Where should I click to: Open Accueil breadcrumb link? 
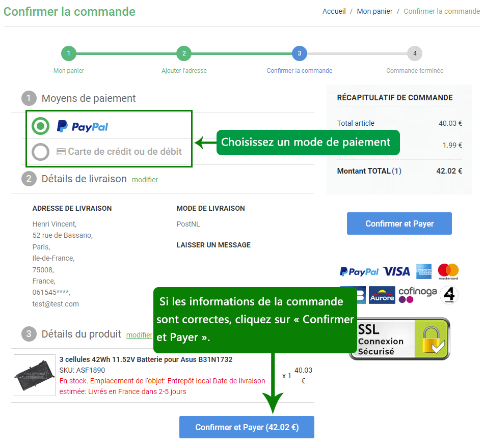[334, 11]
